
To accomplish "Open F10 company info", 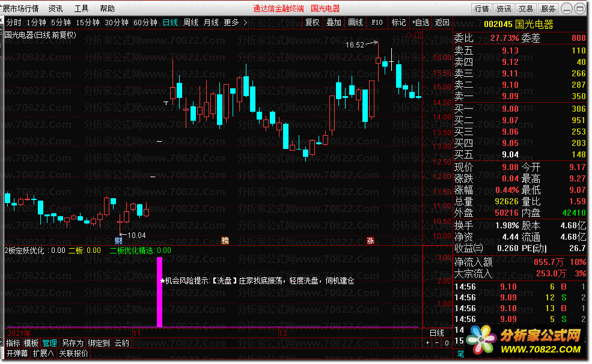I will [x=377, y=23].
